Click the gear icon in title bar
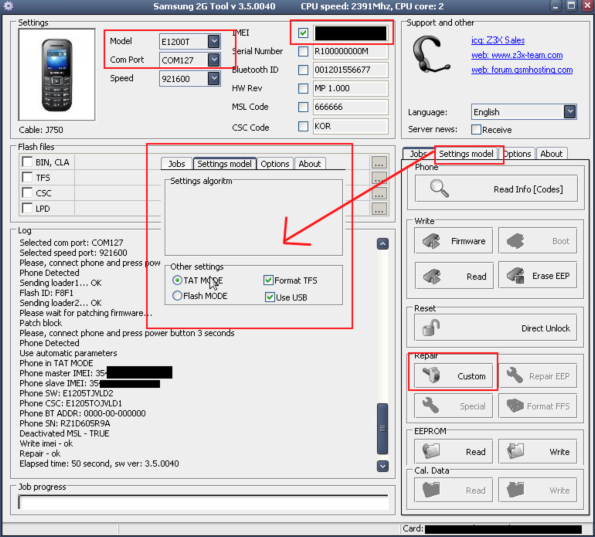This screenshot has width=595, height=537. (8, 6)
